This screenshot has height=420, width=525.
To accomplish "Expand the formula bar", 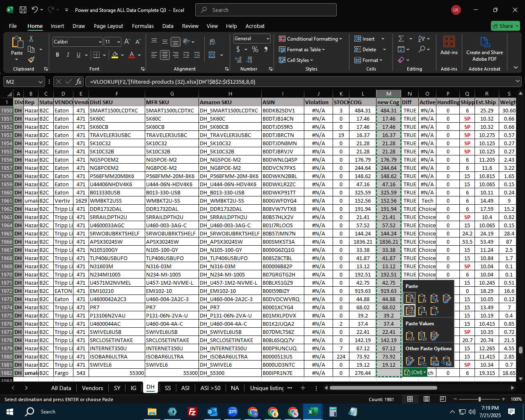I will [x=518, y=82].
